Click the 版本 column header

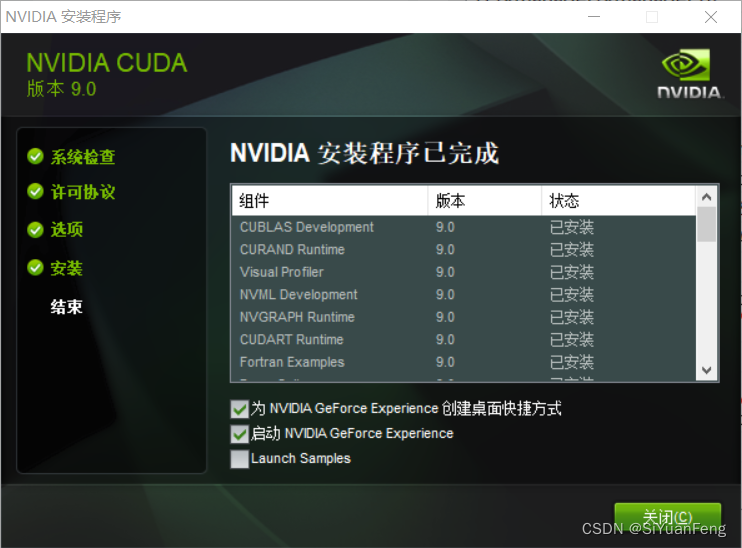[x=485, y=201]
